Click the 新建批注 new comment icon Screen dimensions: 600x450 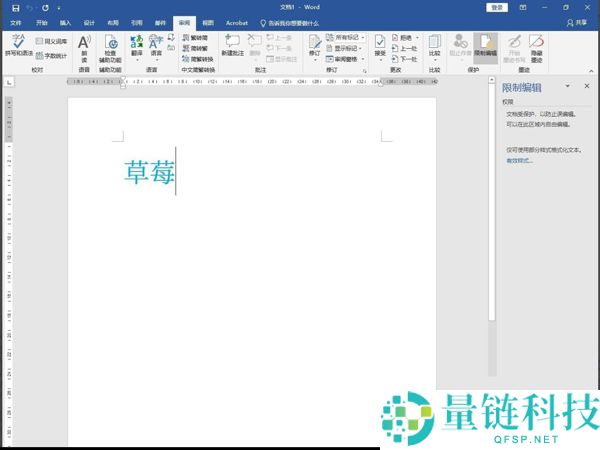coord(232,45)
